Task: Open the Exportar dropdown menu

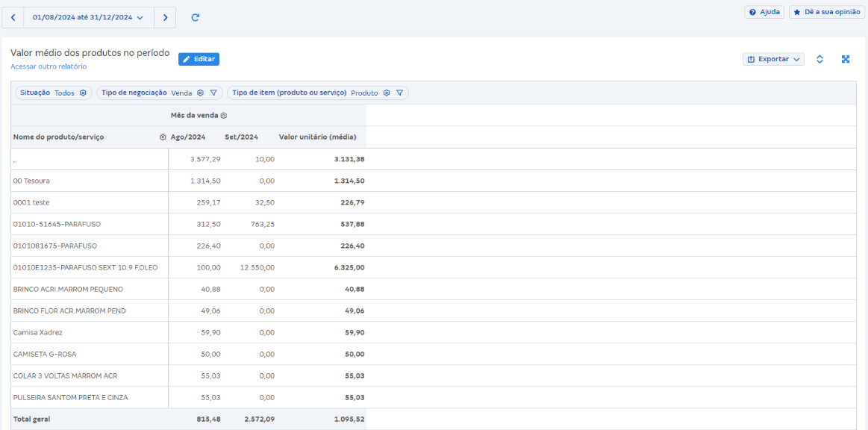Action: point(773,59)
